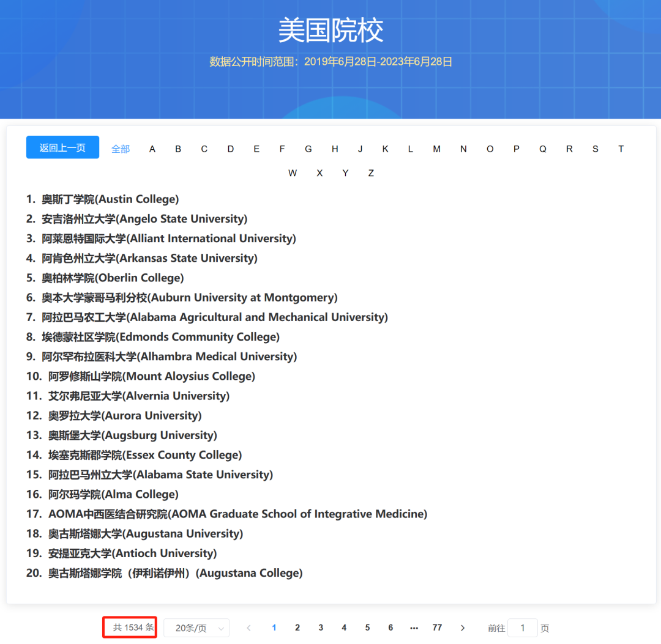Open the Austin College entry

tap(110, 199)
